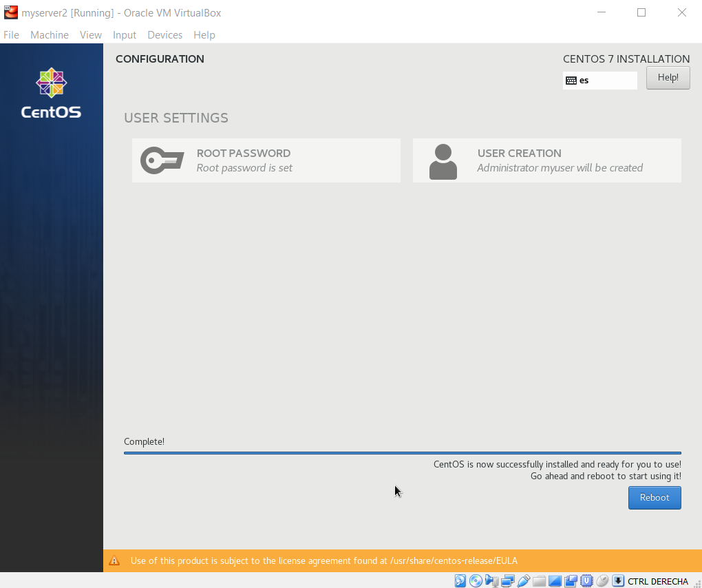Click the installation progress bar

pos(403,453)
